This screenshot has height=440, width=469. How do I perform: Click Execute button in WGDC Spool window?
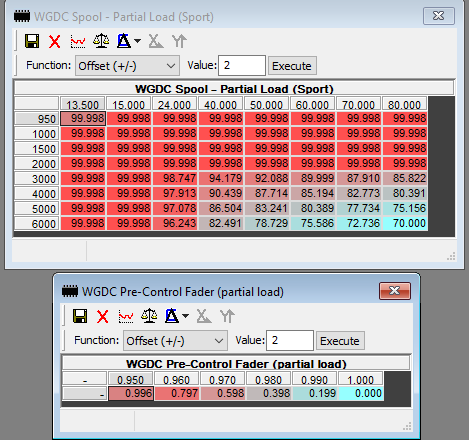point(292,66)
